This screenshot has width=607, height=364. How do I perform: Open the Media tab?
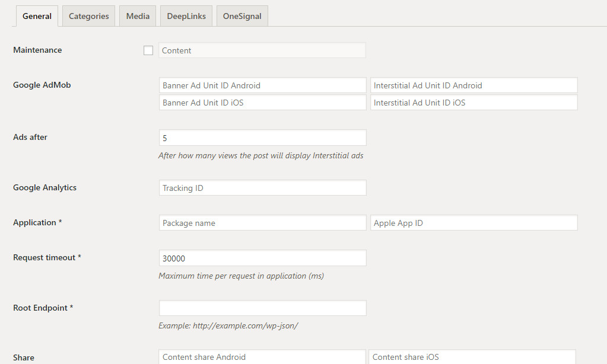tap(138, 16)
